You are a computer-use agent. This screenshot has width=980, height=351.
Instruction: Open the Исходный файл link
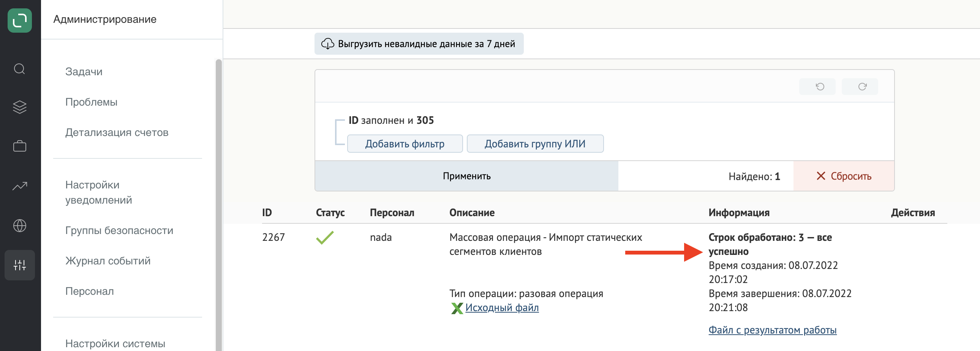pos(502,308)
